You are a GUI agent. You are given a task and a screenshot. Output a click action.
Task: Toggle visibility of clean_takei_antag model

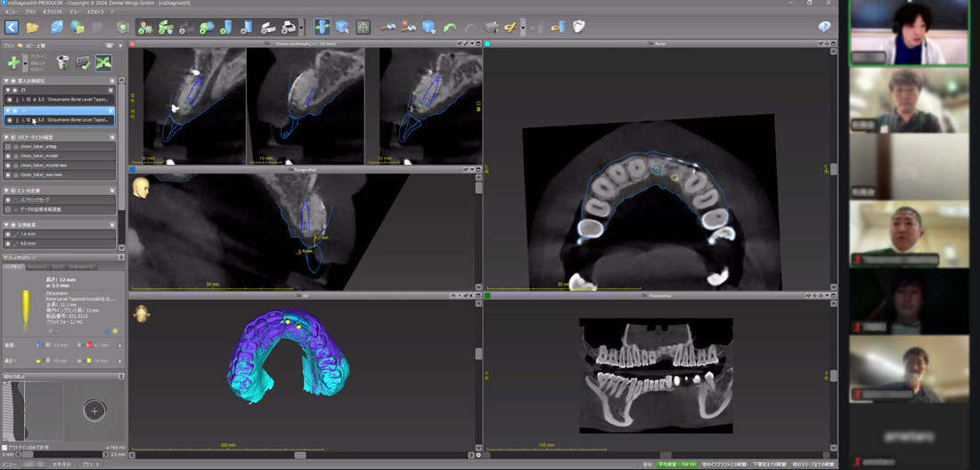coord(8,146)
